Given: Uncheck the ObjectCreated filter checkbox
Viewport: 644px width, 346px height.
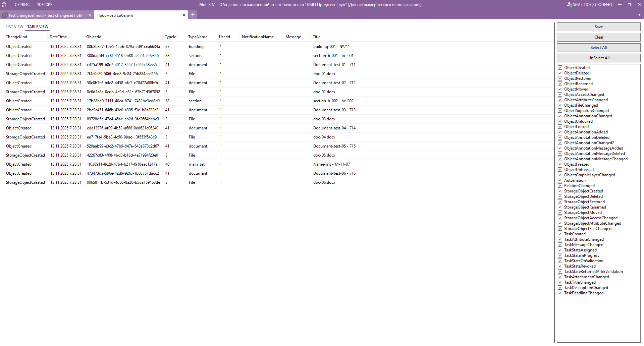Looking at the screenshot, I should [x=560, y=68].
